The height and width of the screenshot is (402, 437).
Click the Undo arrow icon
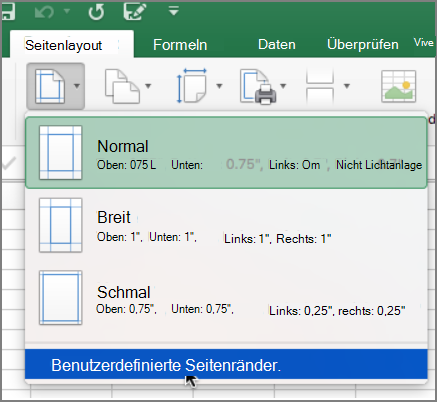44,12
